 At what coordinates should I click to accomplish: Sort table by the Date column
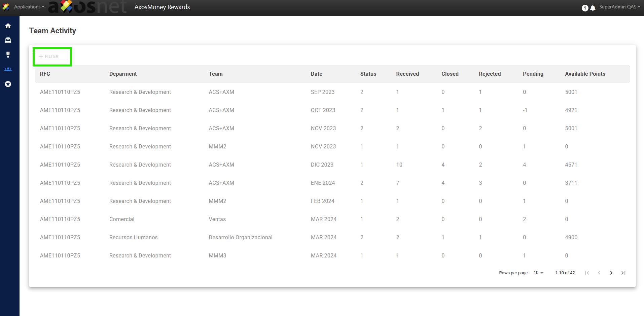316,74
